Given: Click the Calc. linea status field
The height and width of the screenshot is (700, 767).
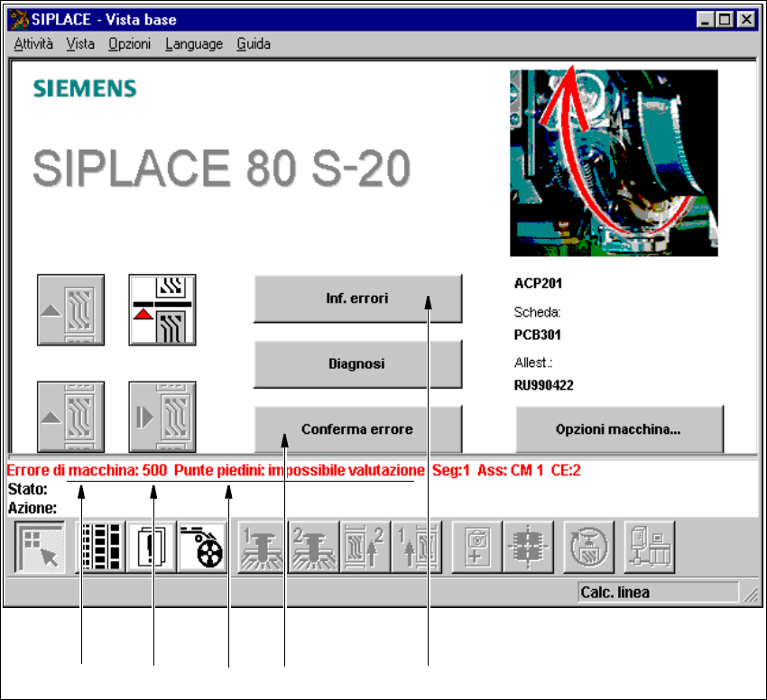Looking at the screenshot, I should (658, 593).
